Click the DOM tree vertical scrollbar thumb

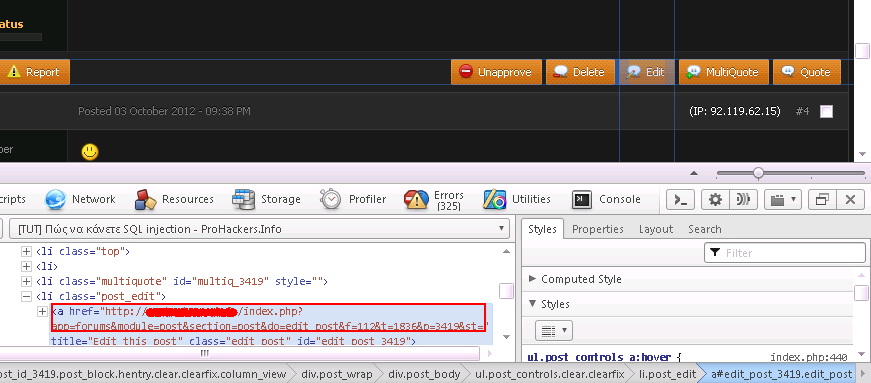click(x=506, y=291)
